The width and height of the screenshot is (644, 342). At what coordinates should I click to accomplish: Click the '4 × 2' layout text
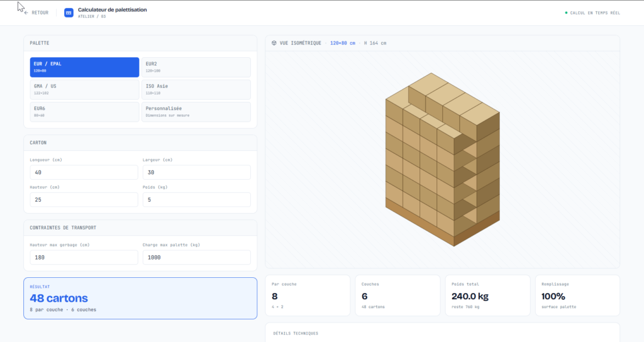pyautogui.click(x=277, y=307)
